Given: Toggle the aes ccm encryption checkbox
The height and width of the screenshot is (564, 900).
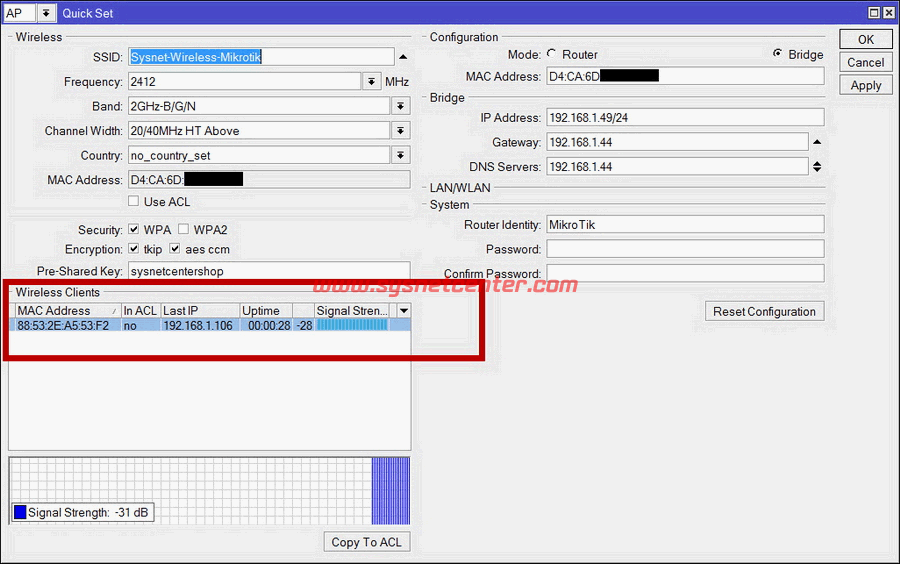Looking at the screenshot, I should click(x=175, y=249).
